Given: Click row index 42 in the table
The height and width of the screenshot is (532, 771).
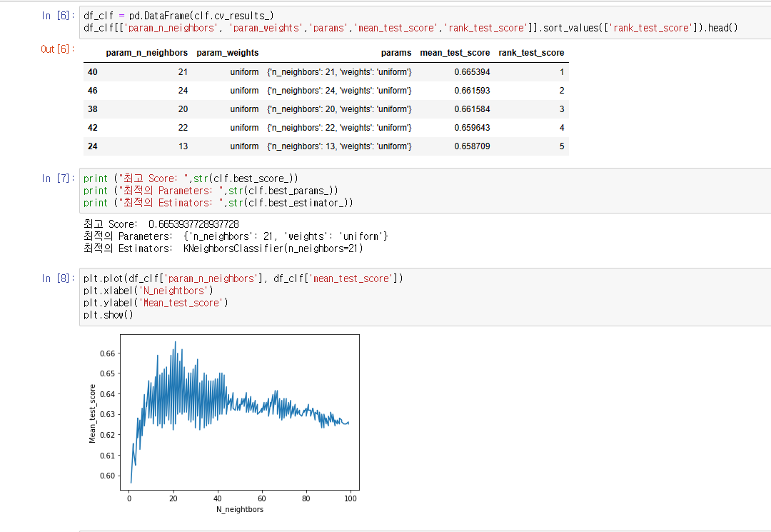Looking at the screenshot, I should coord(92,128).
